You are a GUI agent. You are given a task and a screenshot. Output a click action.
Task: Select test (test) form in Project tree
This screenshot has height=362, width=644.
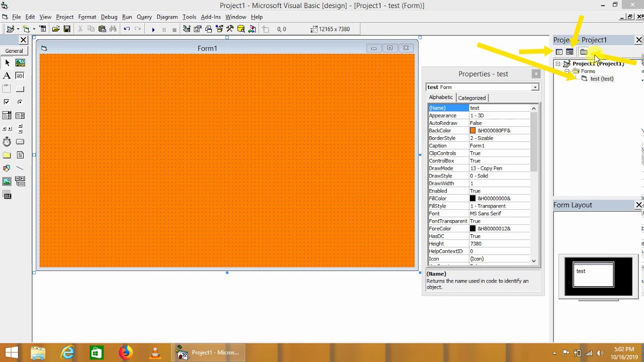[601, 79]
